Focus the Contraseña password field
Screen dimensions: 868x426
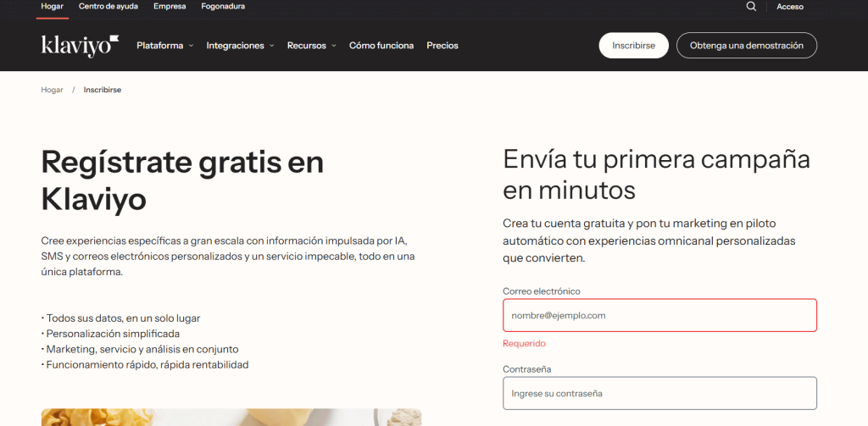point(659,393)
